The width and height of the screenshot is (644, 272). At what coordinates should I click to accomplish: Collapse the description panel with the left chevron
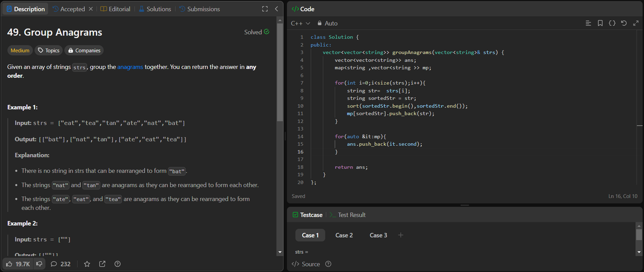276,9
